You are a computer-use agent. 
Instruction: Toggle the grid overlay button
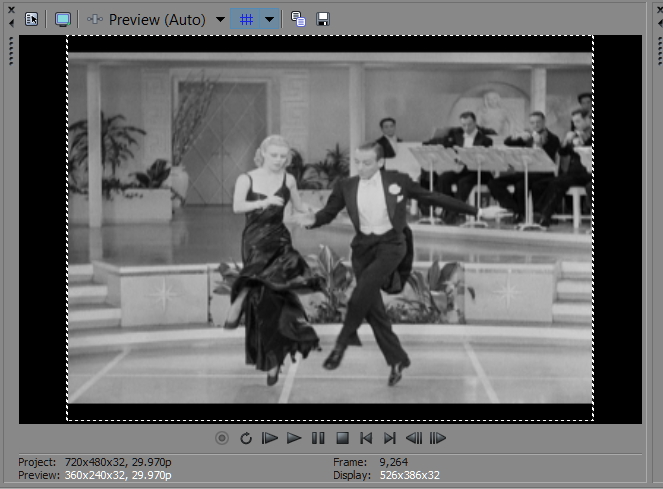point(246,19)
